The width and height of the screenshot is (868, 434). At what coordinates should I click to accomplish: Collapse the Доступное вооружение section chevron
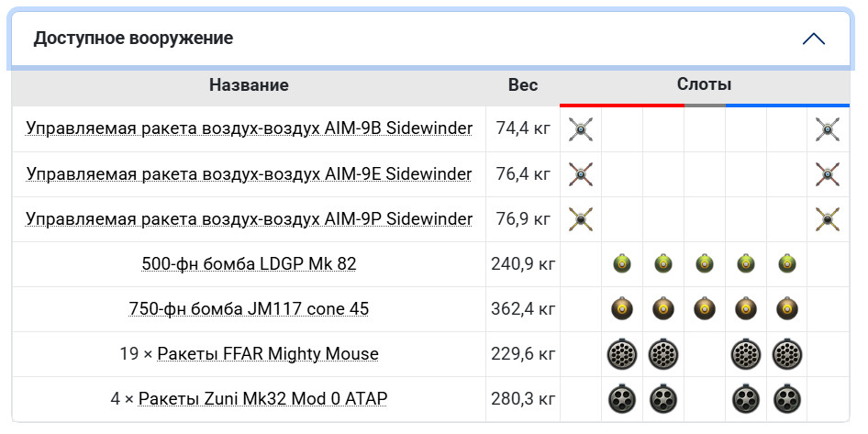pyautogui.click(x=813, y=39)
